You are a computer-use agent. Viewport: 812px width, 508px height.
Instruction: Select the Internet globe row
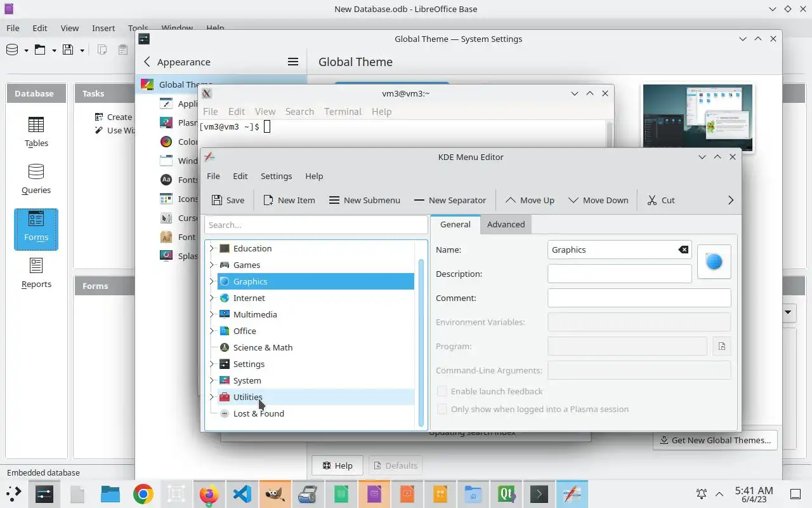point(316,298)
